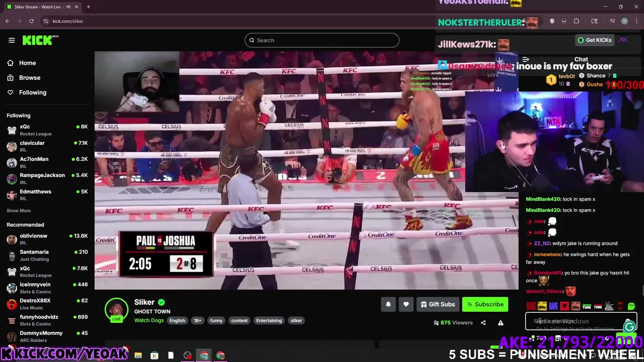The image size is (644, 362).
Task: Open the hamburger sidebar menu
Action: 12,40
